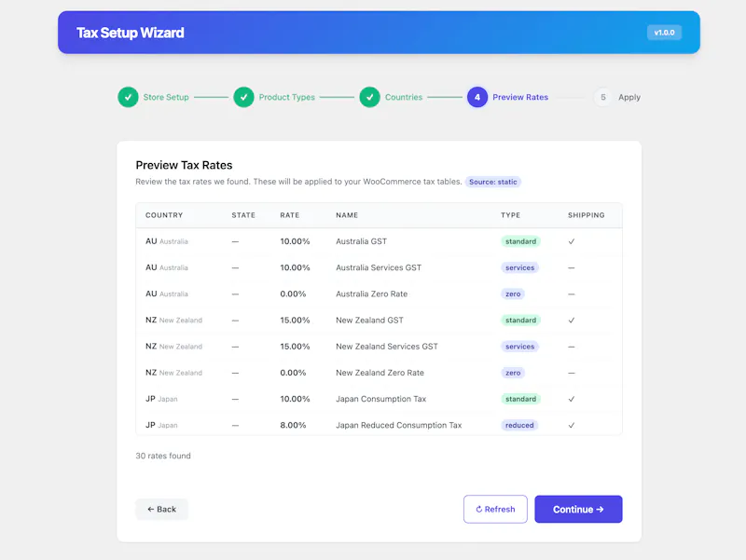Click the 15.00% rate in New Zealand GST row

point(295,320)
